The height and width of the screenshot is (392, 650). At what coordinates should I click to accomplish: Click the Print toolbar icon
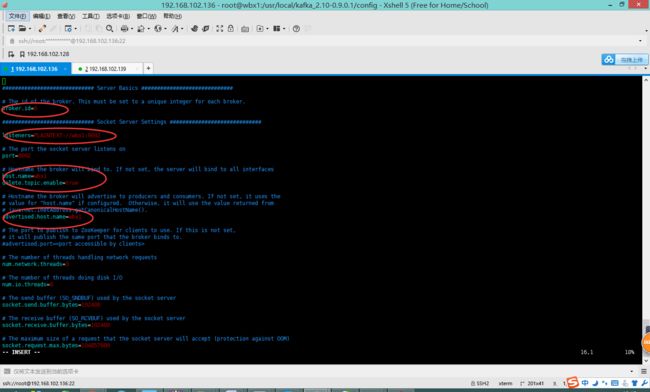pyautogui.click(x=124, y=29)
